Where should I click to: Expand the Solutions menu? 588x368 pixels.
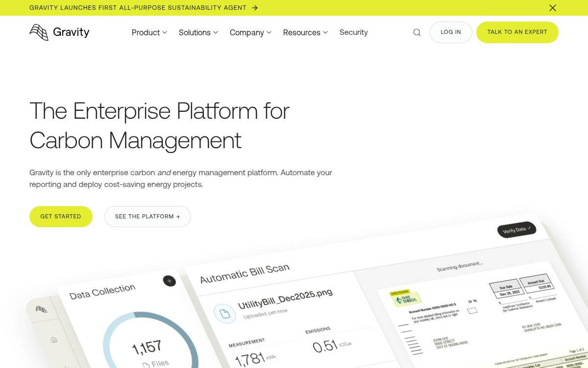point(198,32)
